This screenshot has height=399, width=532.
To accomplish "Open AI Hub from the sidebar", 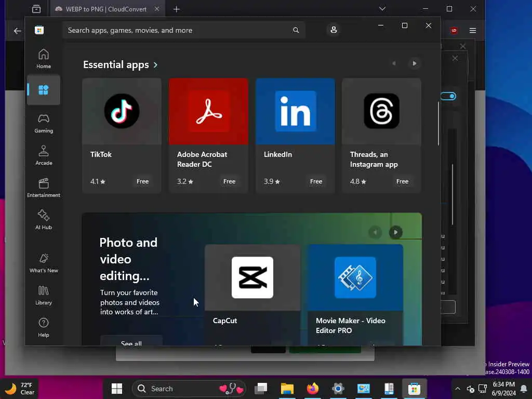I will coord(44,220).
